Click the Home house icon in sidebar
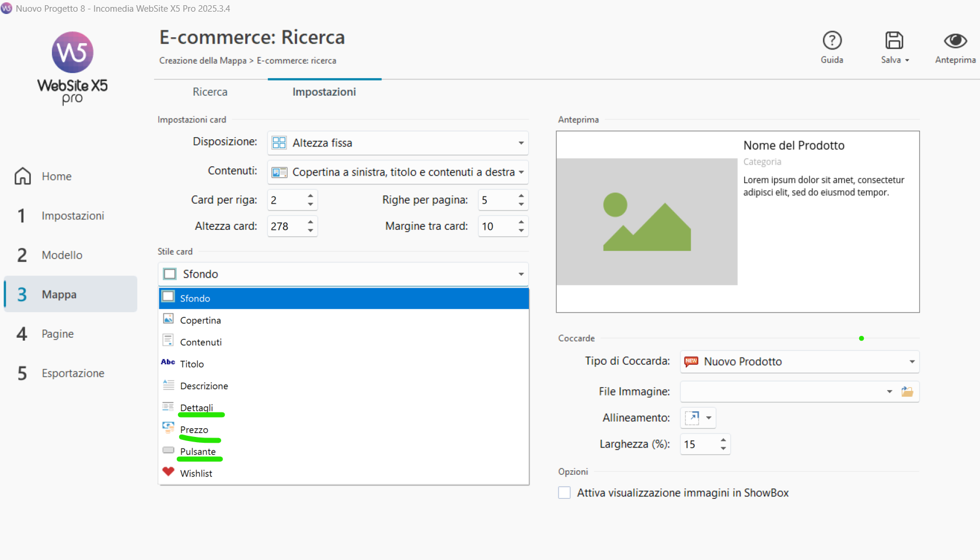Viewport: 980px width, 560px height. click(23, 176)
